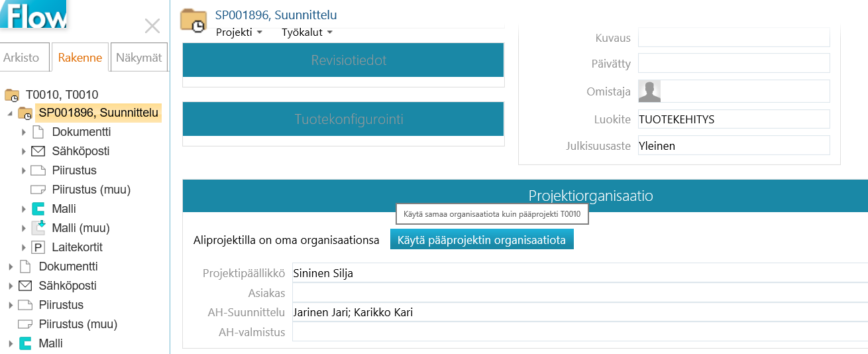Close the left navigation panel with X
The height and width of the screenshot is (354, 868).
[152, 27]
